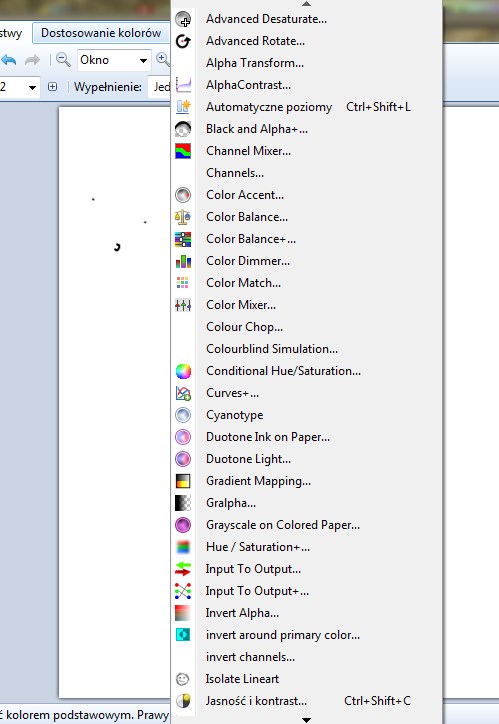499x724 pixels.
Task: Select Color Match... from the list
Action: point(307,283)
